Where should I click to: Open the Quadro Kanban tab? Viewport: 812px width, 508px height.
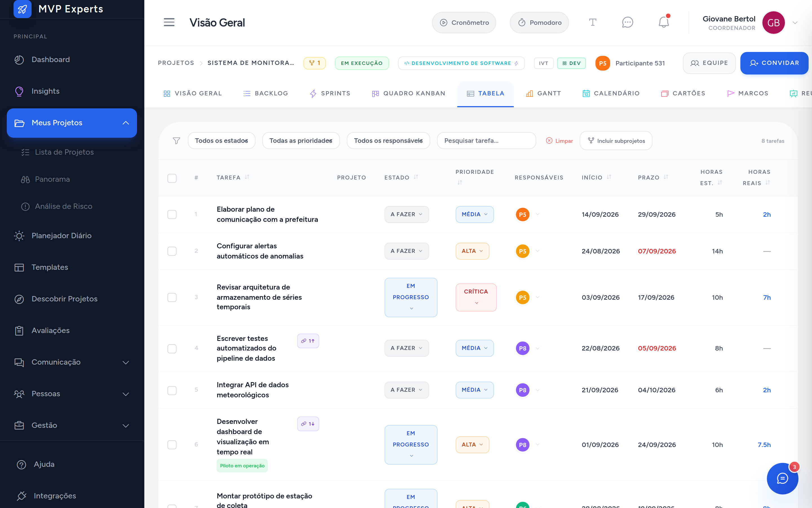[x=409, y=93]
